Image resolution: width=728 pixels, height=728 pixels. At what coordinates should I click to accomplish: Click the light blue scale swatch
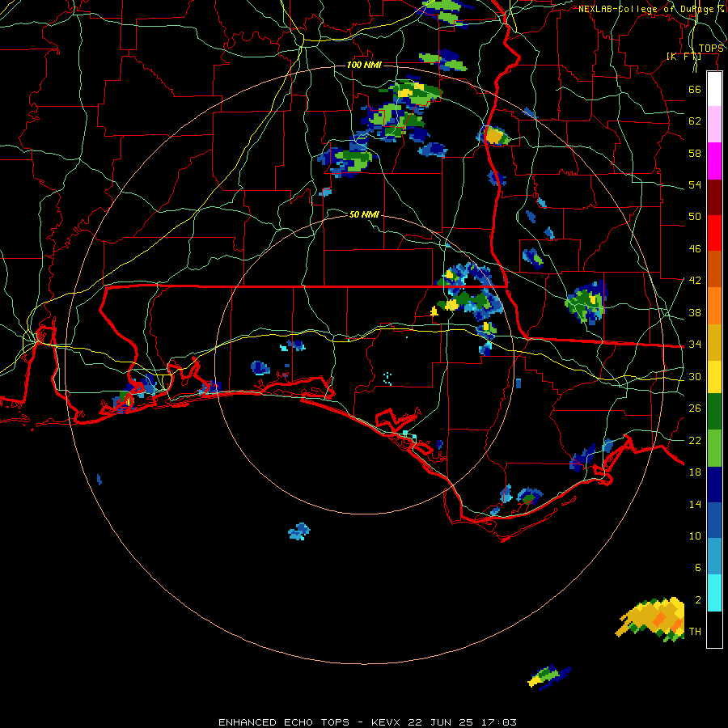(714, 557)
